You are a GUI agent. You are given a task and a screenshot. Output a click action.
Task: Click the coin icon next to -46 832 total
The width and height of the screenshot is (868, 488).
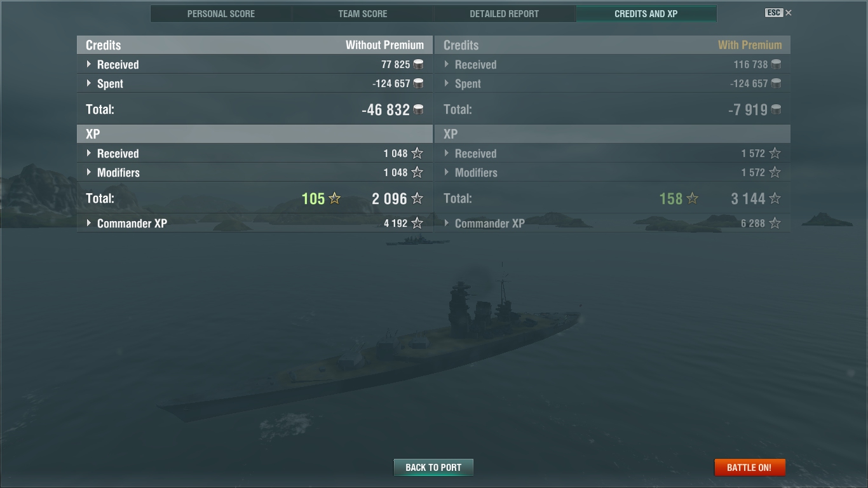418,110
